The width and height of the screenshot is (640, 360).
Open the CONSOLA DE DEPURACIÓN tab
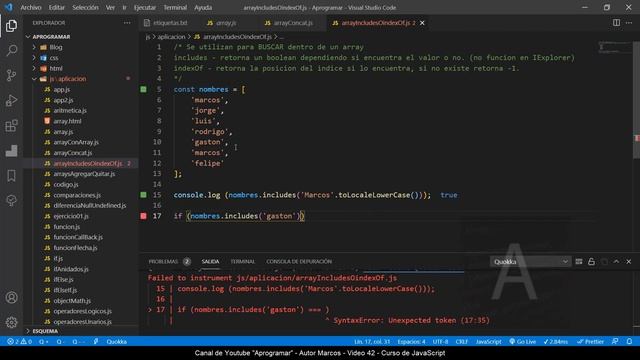tap(299, 262)
